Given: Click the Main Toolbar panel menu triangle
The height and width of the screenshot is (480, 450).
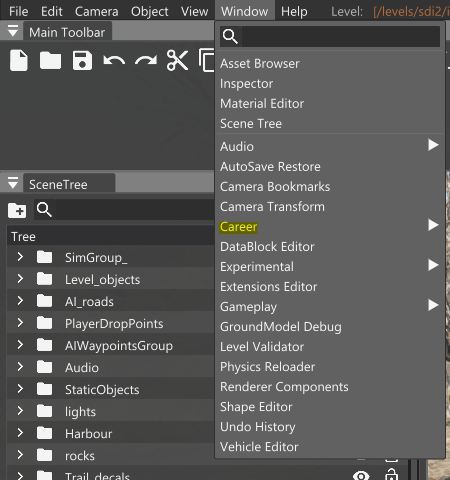Looking at the screenshot, I should (13, 31).
